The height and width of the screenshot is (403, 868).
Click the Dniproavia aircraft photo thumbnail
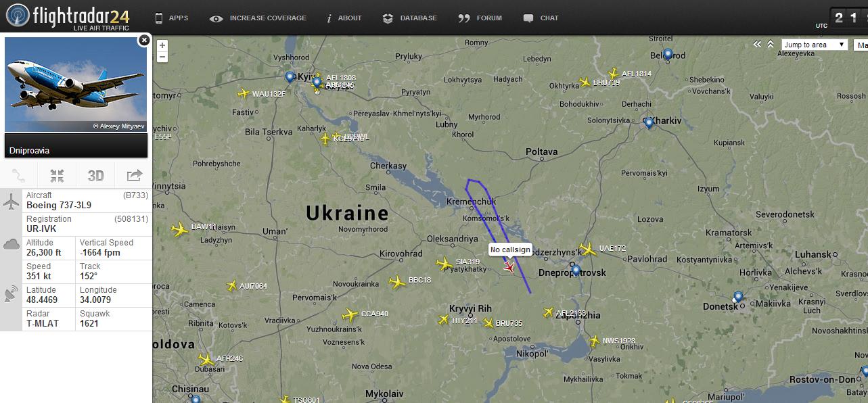coord(76,85)
